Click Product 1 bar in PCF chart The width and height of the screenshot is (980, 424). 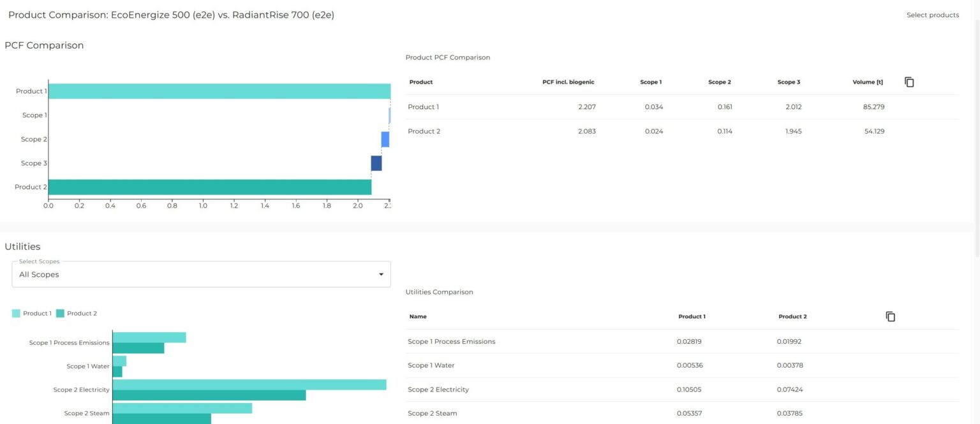219,91
